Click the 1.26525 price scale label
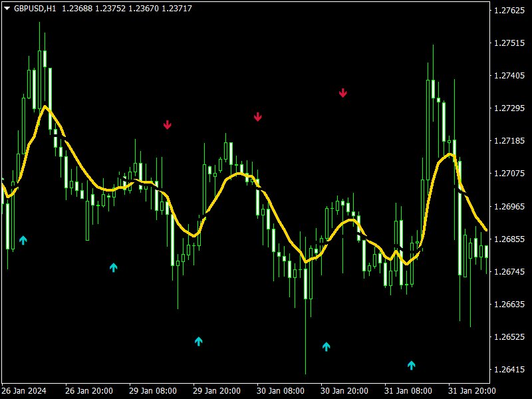The image size is (532, 399). tap(509, 337)
